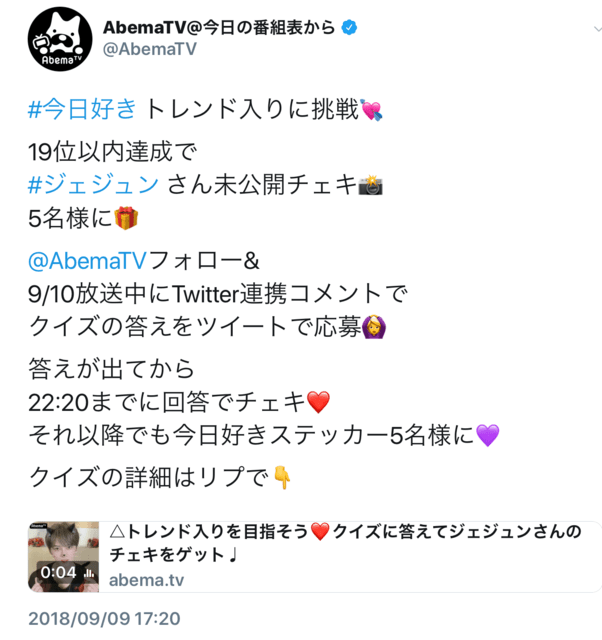The height and width of the screenshot is (640, 602).
Task: Open the #今日好き hashtag
Action: click(x=82, y=109)
